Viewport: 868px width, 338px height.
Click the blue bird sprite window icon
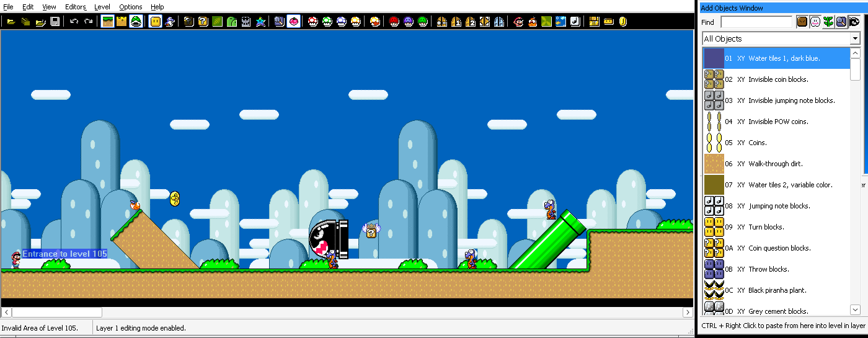170,22
